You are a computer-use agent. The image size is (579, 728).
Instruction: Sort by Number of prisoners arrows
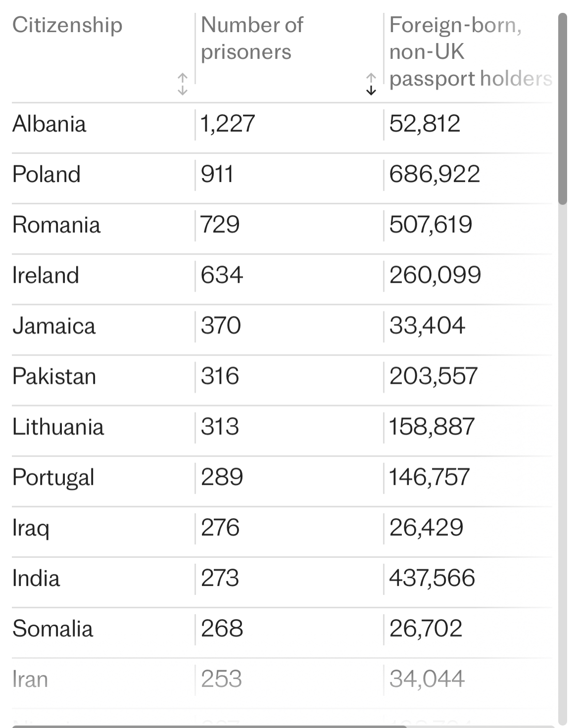(371, 84)
